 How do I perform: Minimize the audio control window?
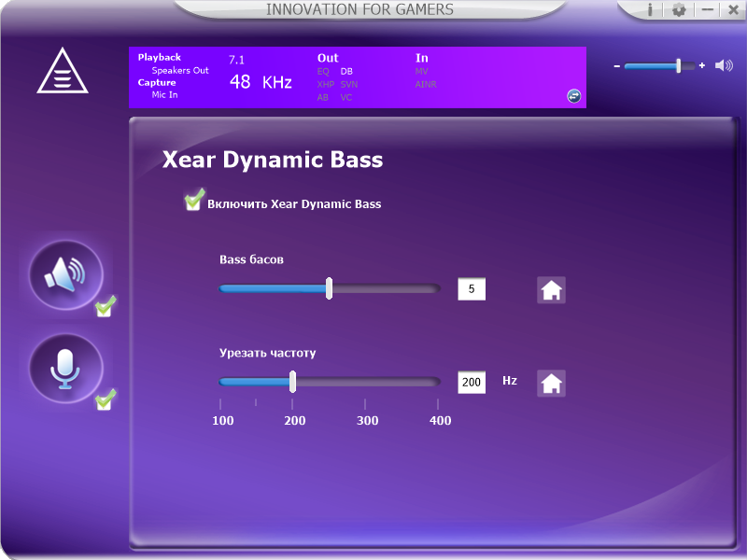(708, 9)
